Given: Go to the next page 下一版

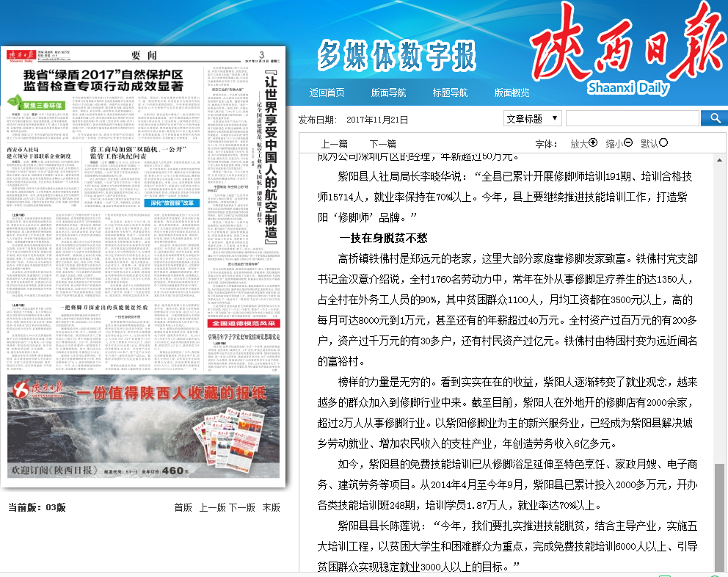Looking at the screenshot, I should pos(242,507).
